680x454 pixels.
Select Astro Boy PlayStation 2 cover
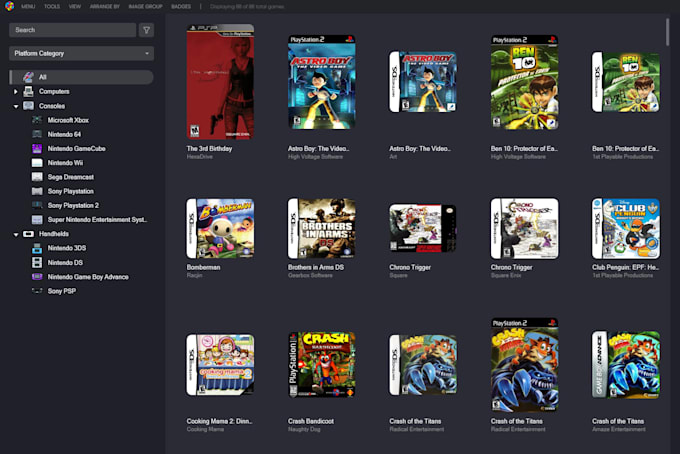click(322, 82)
